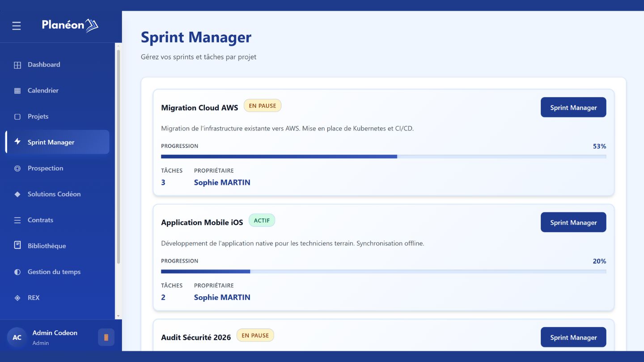The height and width of the screenshot is (362, 644).
Task: Click the Application Mobile iOS title
Action: (x=202, y=223)
